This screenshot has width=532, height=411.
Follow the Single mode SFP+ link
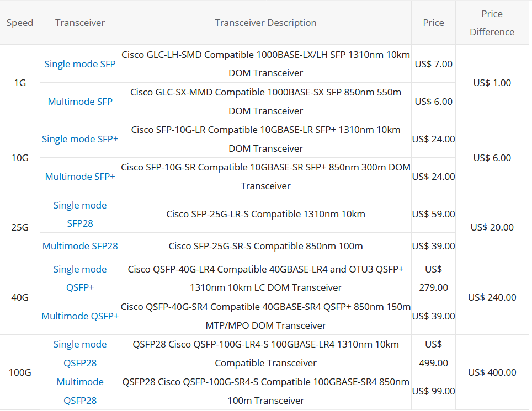[x=79, y=139]
